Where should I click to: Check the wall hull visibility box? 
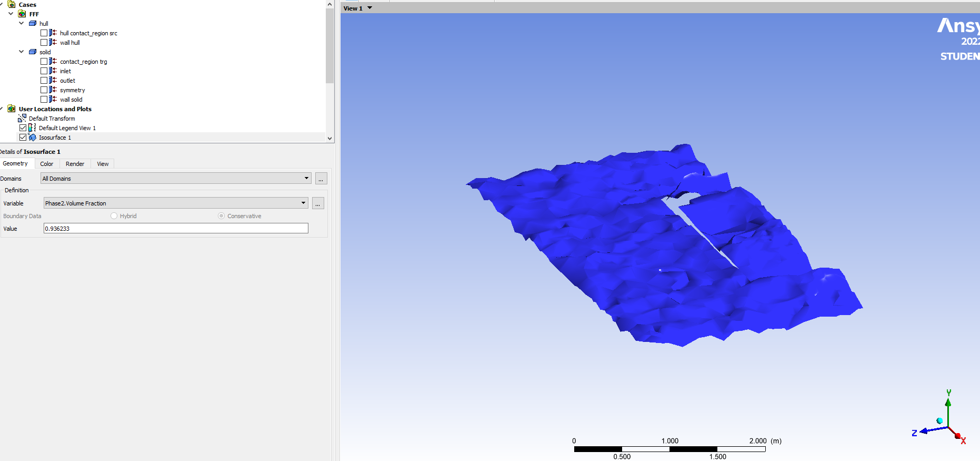point(44,43)
